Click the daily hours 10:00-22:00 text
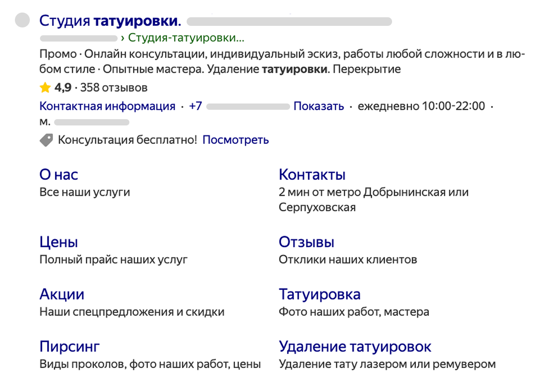 [421, 106]
